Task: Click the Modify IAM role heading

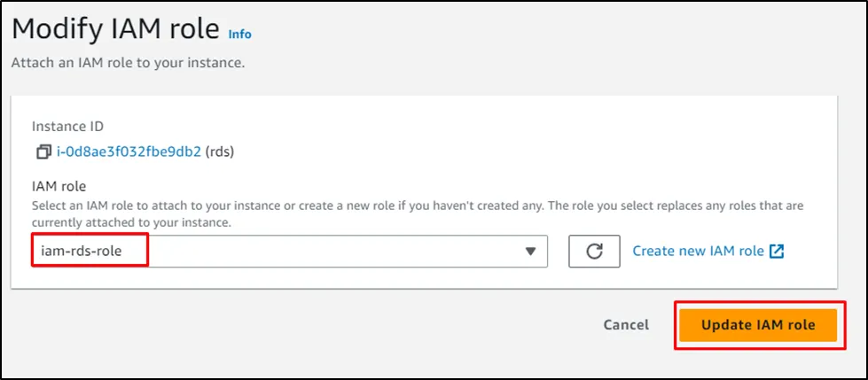Action: [115, 29]
